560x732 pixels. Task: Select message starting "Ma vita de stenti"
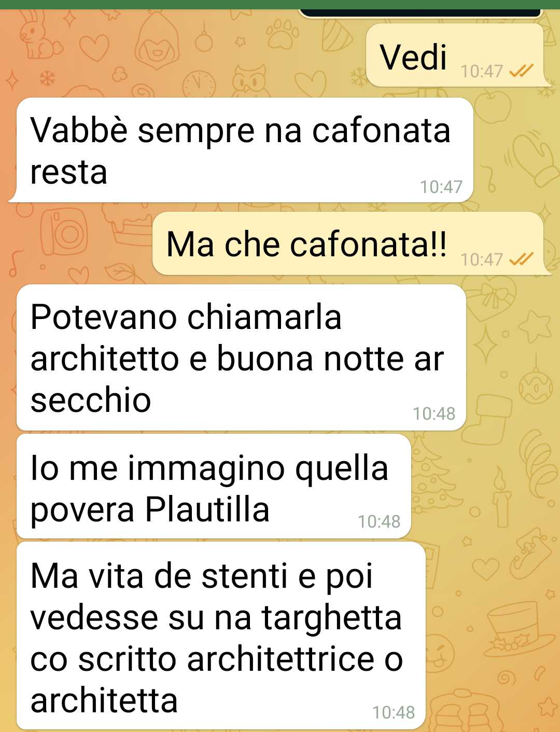(x=221, y=636)
